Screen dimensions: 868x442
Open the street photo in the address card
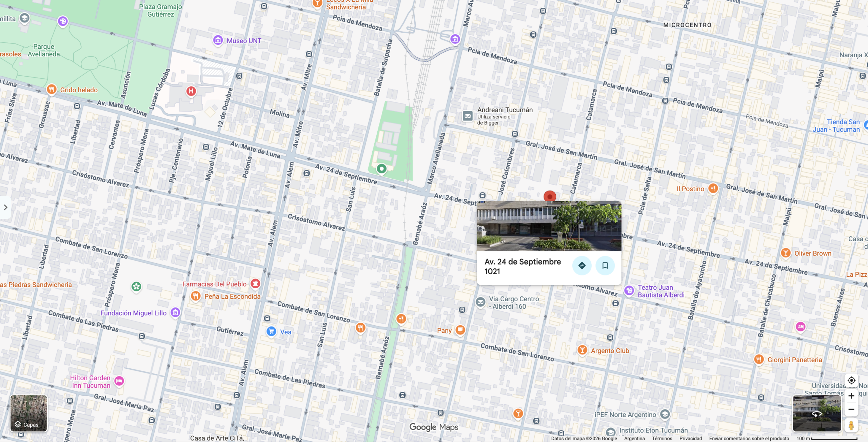[x=549, y=226]
